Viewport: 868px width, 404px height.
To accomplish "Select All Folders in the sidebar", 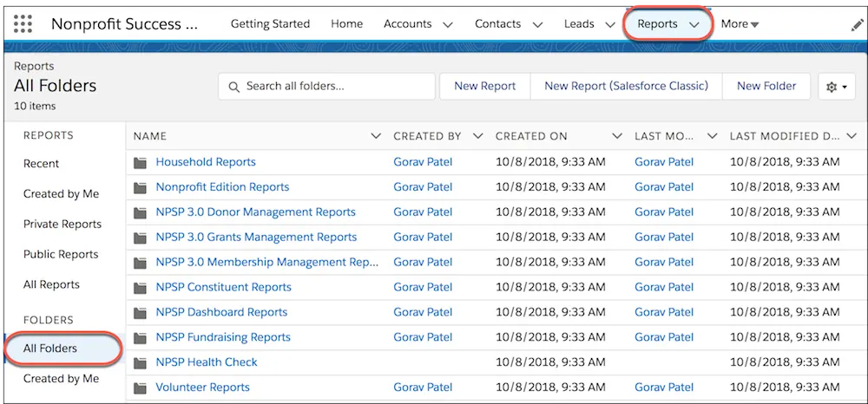I will click(62, 349).
